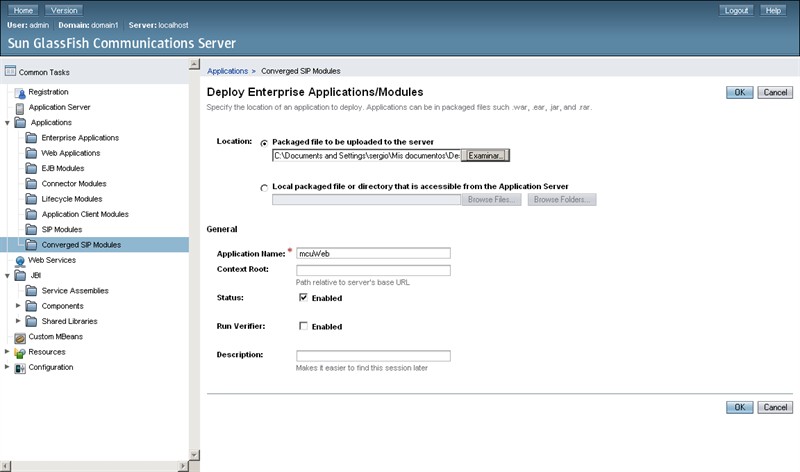The height and width of the screenshot is (472, 800).
Task: Click the Logout button
Action: (736, 10)
